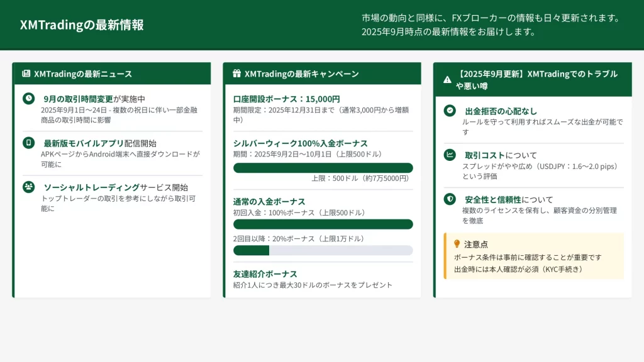Open the 口座開設ボーナス：15,000円 heading

[x=286, y=99]
